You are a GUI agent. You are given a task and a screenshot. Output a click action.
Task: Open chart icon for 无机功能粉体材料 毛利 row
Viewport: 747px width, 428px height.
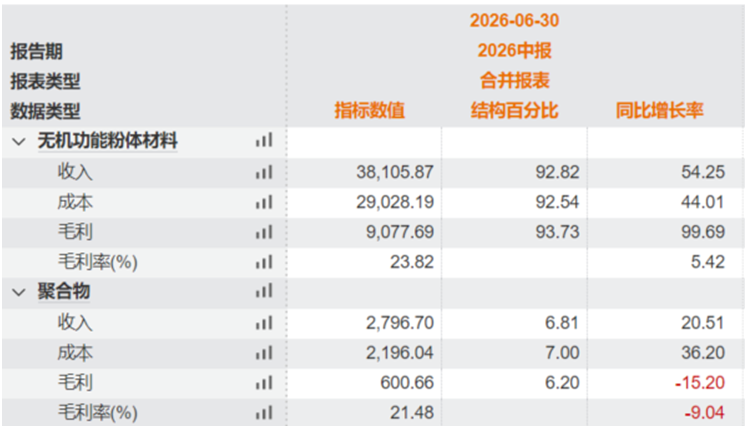tap(264, 232)
